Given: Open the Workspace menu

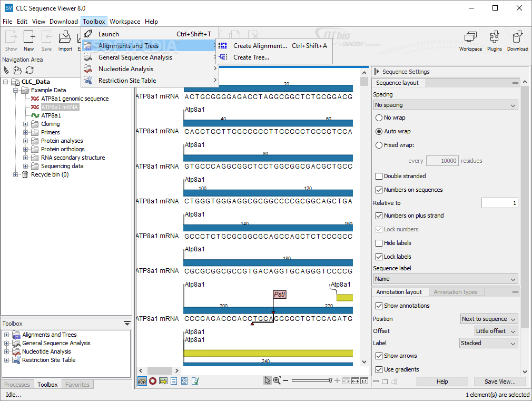Looking at the screenshot, I should click(124, 22).
